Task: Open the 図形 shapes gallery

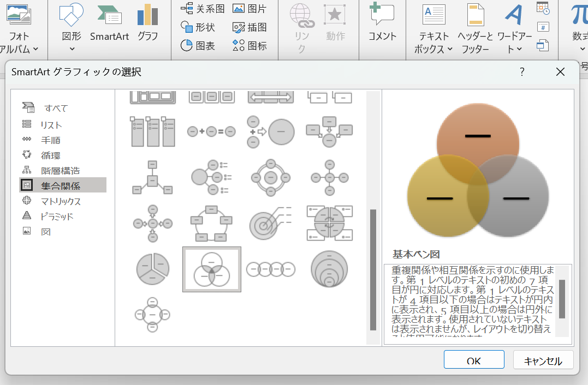Action: (x=72, y=22)
